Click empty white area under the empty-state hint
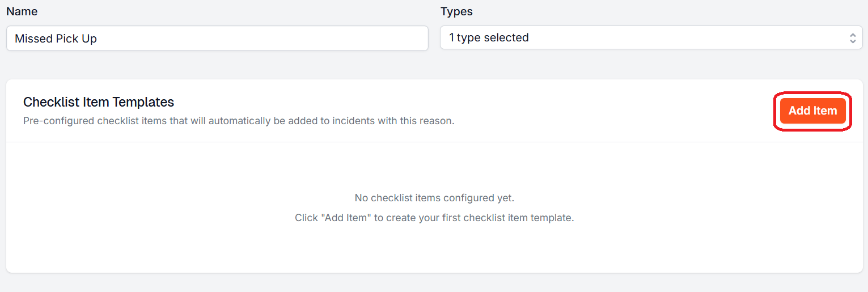This screenshot has height=292, width=868. [x=434, y=249]
